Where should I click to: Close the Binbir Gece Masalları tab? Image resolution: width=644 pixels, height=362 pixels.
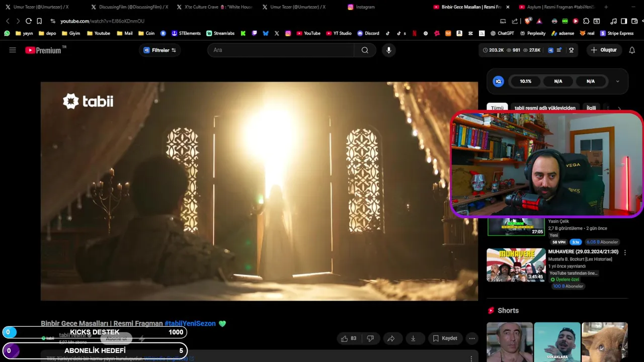click(508, 7)
